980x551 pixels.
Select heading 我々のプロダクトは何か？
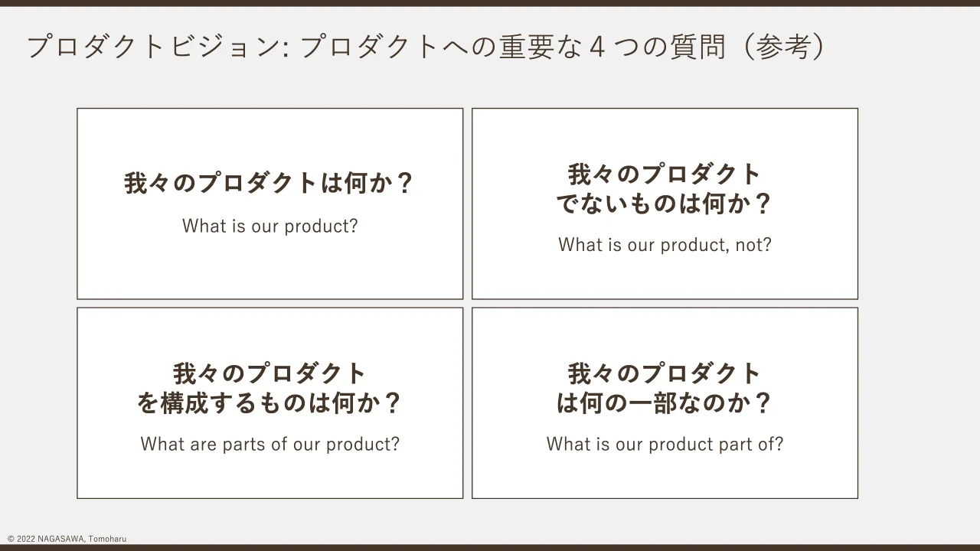pyautogui.click(x=269, y=184)
